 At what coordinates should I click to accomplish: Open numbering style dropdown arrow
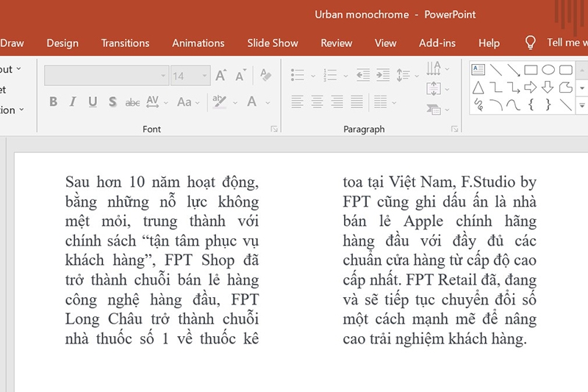coord(345,76)
